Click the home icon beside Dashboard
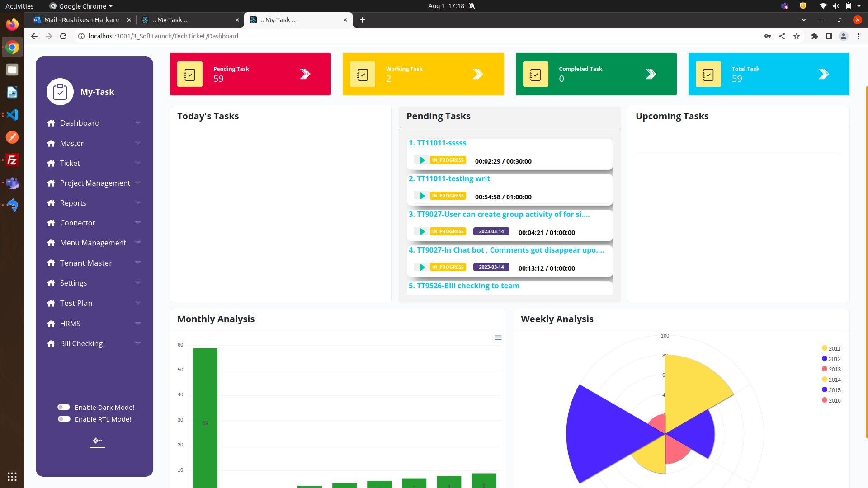The height and width of the screenshot is (488, 868). 51,123
